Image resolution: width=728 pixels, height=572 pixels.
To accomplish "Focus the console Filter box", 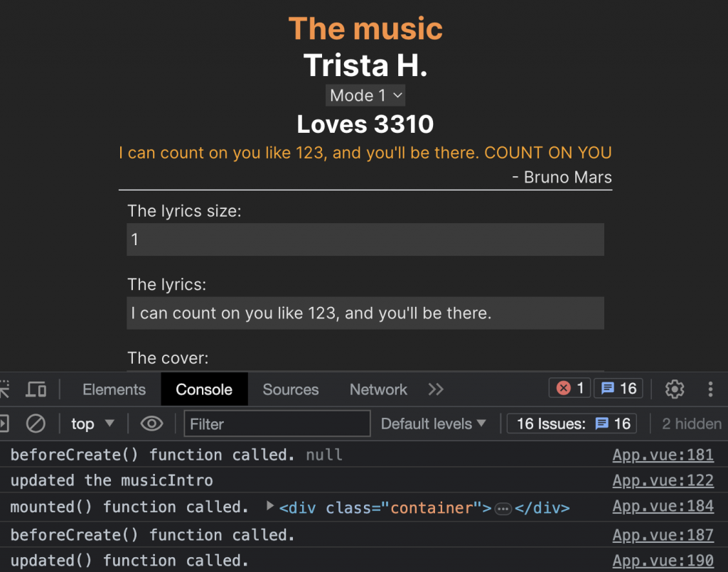I will coord(277,423).
